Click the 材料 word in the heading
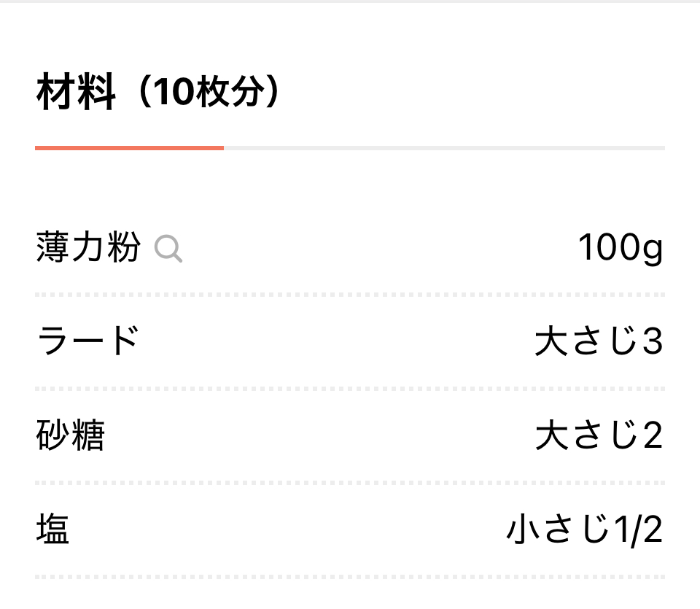 coord(76,92)
